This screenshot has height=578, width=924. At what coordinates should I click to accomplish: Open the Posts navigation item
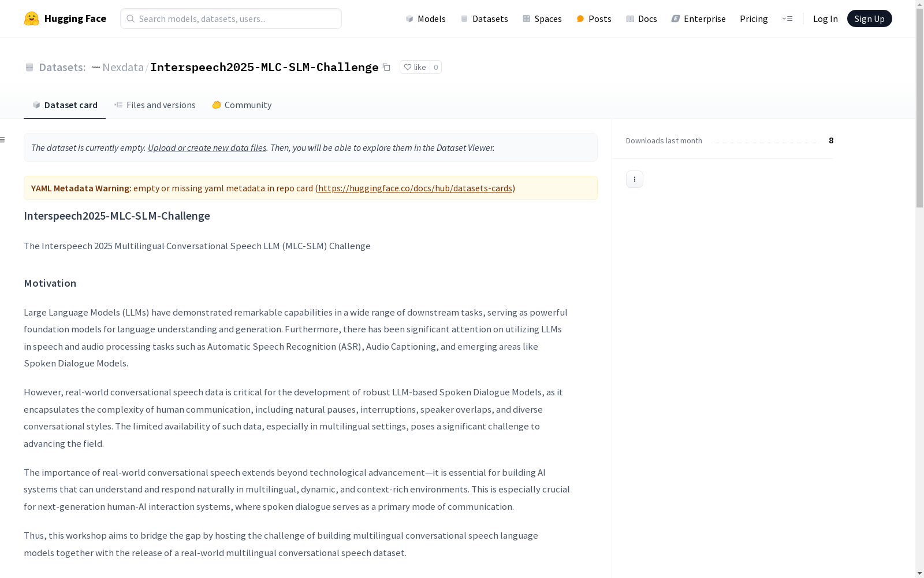point(594,18)
